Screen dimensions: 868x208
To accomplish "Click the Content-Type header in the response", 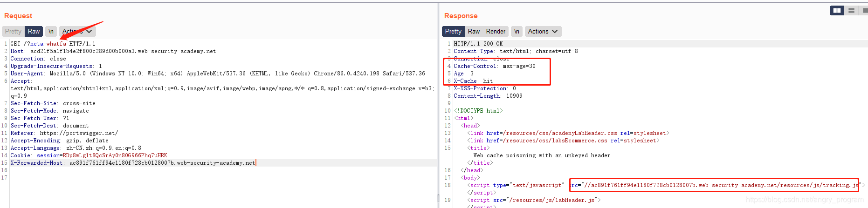I will [x=516, y=51].
